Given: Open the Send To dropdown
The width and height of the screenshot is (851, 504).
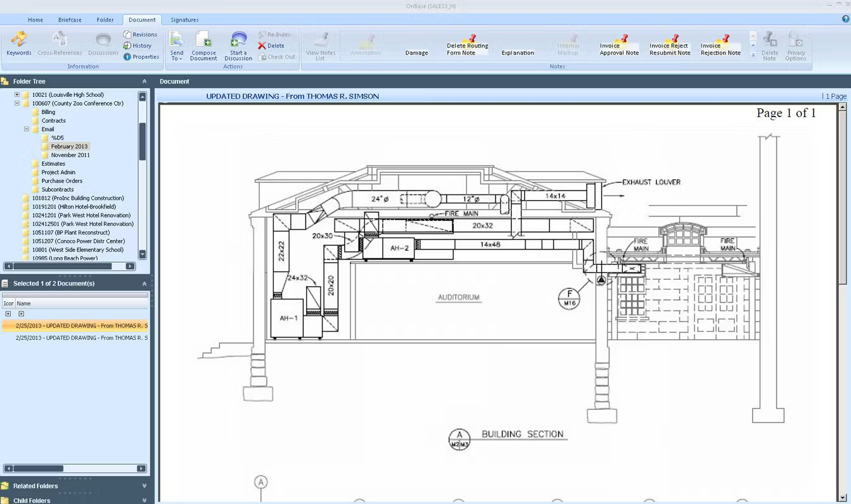Looking at the screenshot, I should [x=176, y=46].
